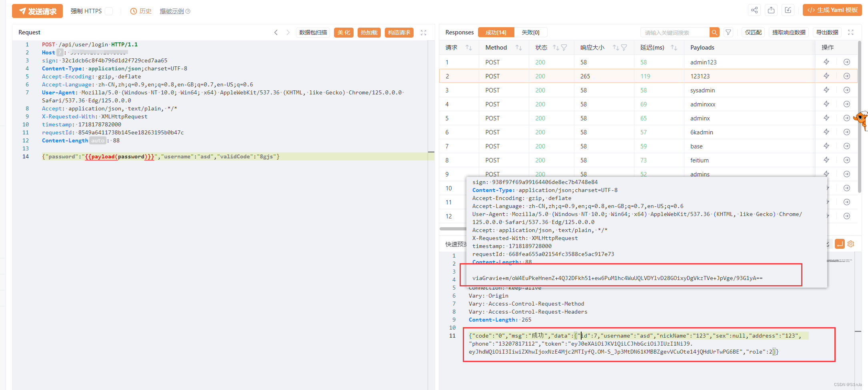
Task: Click the 提取响应数据 extract response data button
Action: click(789, 32)
